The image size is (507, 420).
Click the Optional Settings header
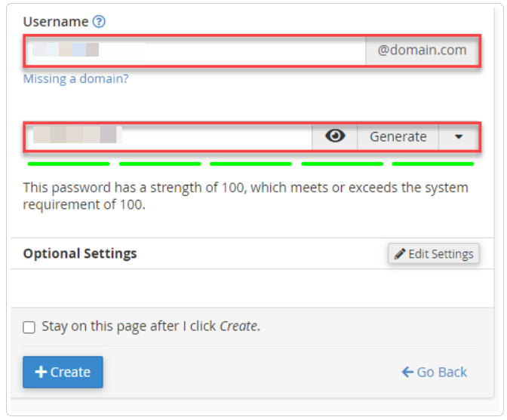80,253
